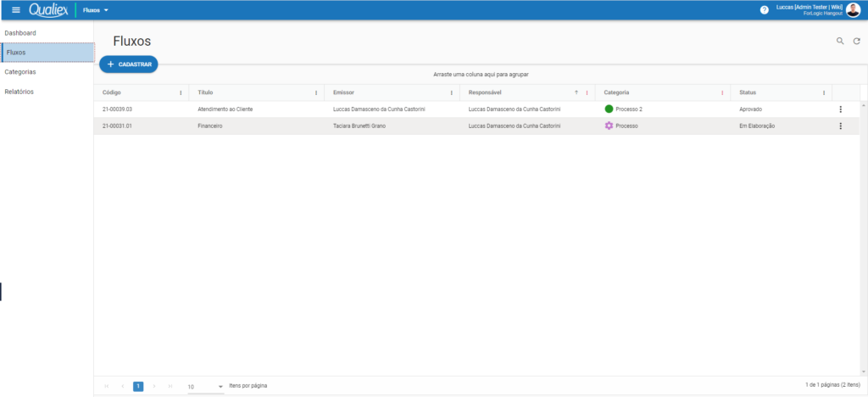The image size is (868, 397).
Task: Open the hamburger main menu
Action: 16,10
